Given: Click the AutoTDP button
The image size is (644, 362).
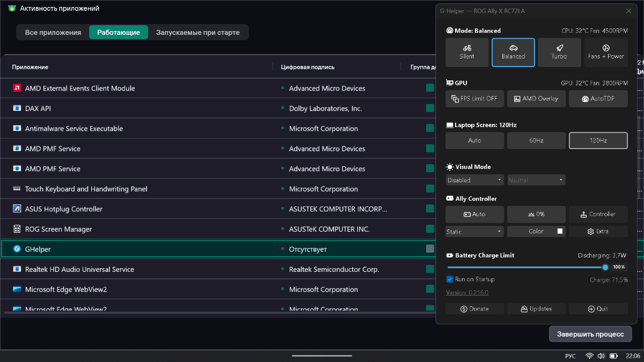Looking at the screenshot, I should (x=598, y=99).
